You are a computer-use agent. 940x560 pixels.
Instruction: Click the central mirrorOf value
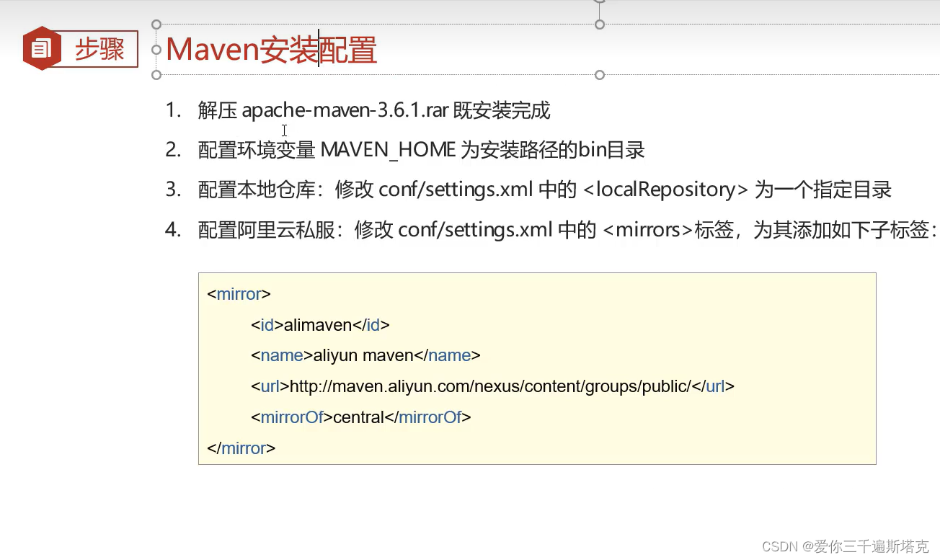(x=360, y=417)
